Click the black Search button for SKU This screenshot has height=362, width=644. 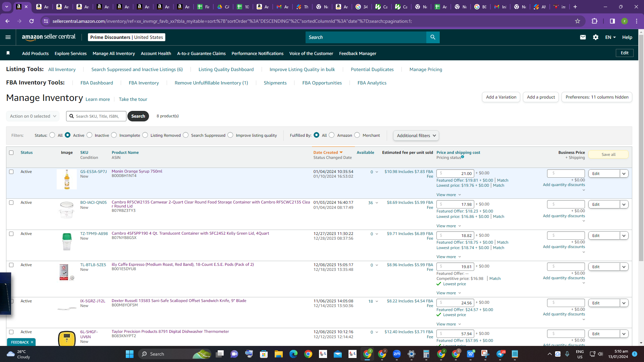(138, 116)
